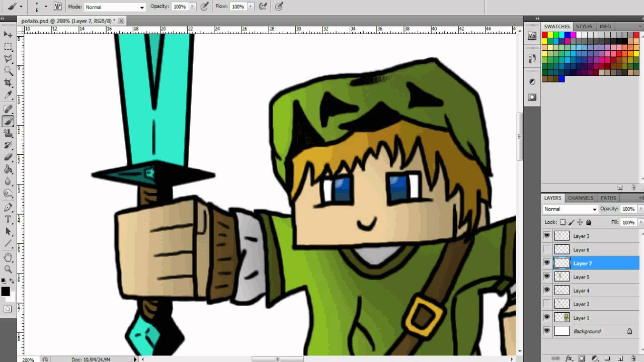Open layer Opacity slider arrow

[640, 209]
